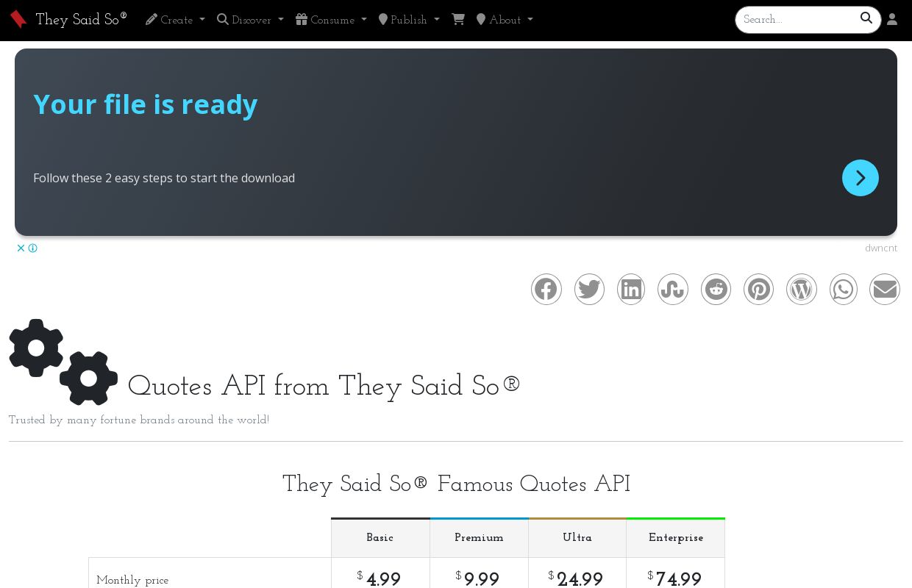Viewport: 912px width, 588px height.
Task: Close the ad with the X icon
Action: pyautogui.click(x=21, y=248)
